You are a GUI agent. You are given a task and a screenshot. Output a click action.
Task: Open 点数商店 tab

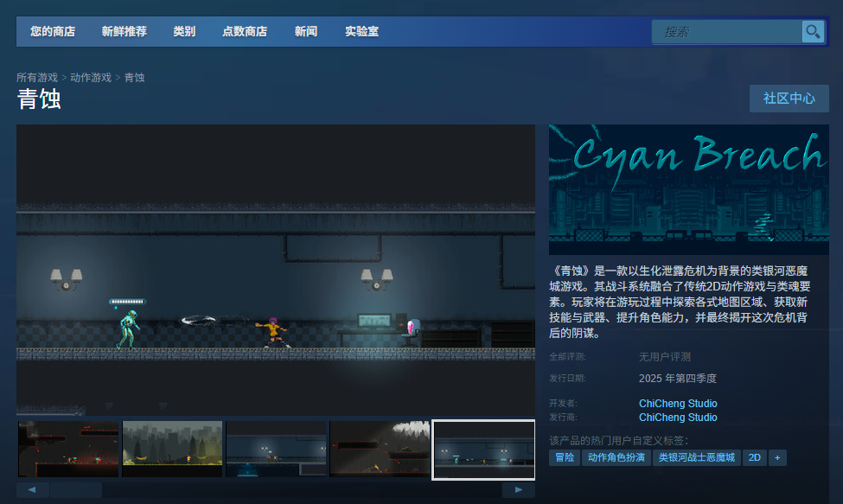(245, 32)
